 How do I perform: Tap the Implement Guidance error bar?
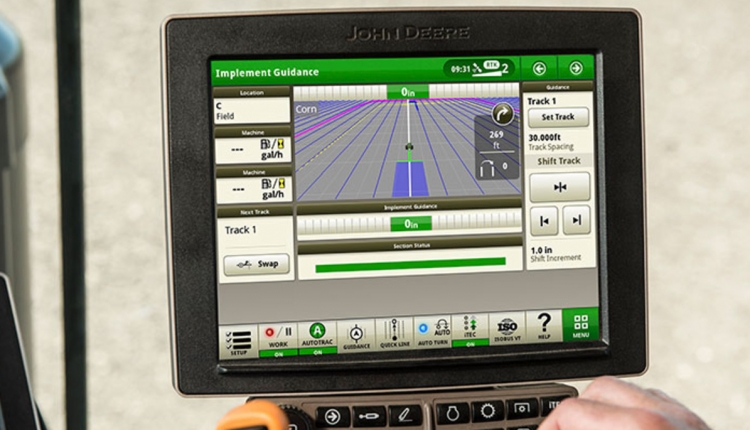409,224
